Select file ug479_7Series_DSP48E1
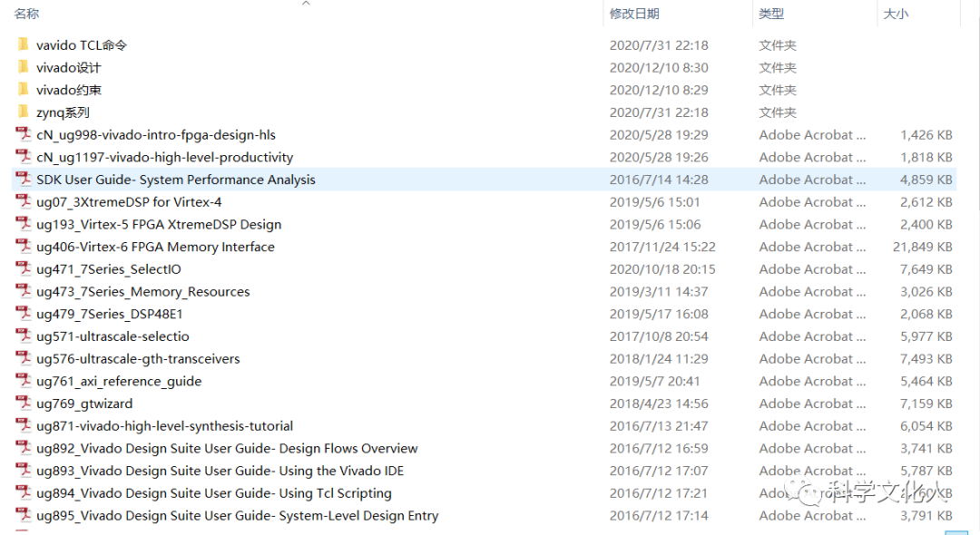This screenshot has height=535, width=980. (110, 314)
